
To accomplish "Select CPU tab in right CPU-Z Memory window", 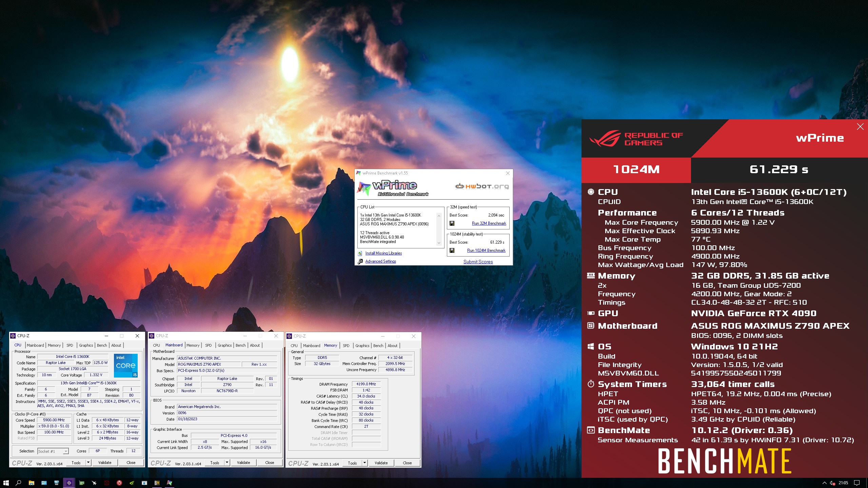I will tap(294, 346).
